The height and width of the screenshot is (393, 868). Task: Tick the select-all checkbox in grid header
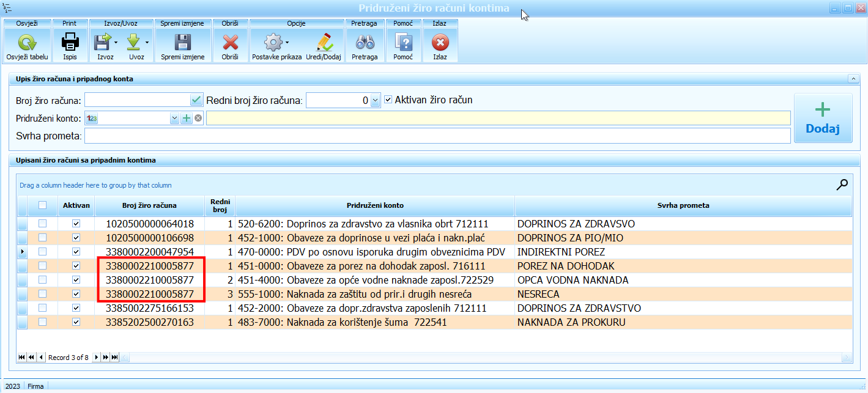[x=42, y=205]
